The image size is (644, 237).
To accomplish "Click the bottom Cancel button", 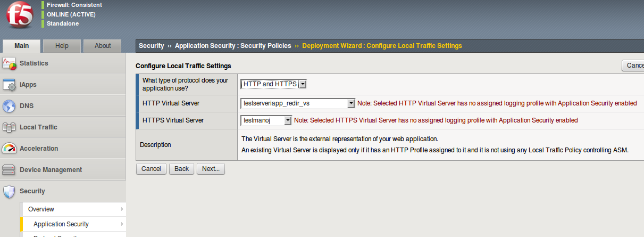I will click(151, 169).
